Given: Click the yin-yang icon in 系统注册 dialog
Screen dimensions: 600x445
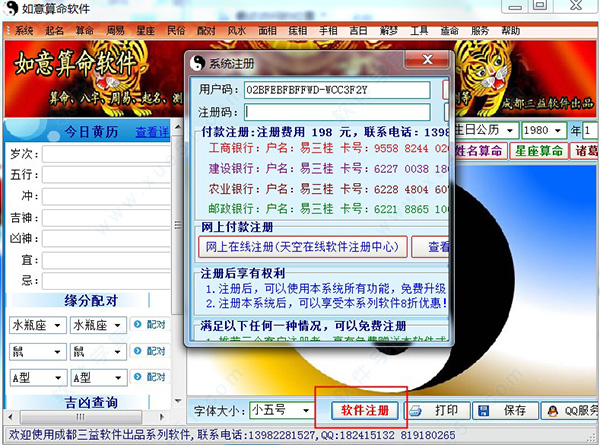Looking at the screenshot, I should point(198,63).
